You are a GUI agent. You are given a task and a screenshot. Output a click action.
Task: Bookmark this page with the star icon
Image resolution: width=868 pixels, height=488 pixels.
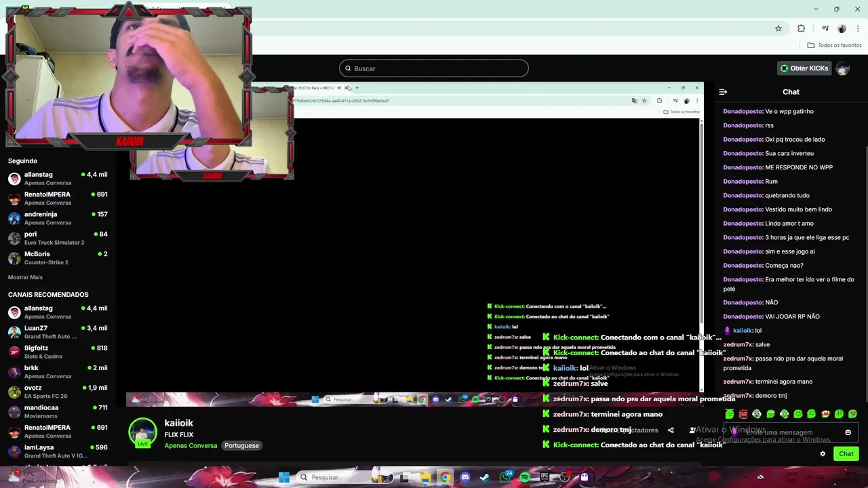pos(778,28)
